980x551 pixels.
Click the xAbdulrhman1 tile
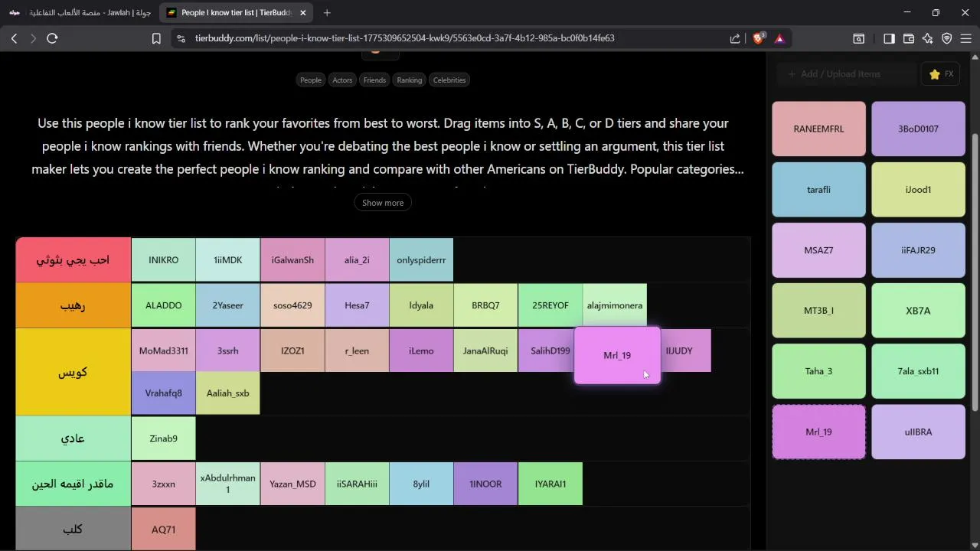pyautogui.click(x=227, y=484)
